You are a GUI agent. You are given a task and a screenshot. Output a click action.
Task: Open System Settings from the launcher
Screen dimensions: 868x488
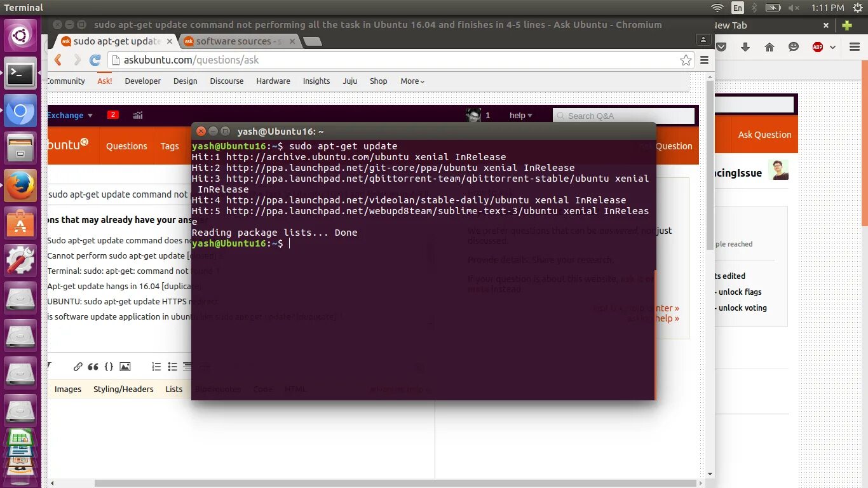coord(20,259)
